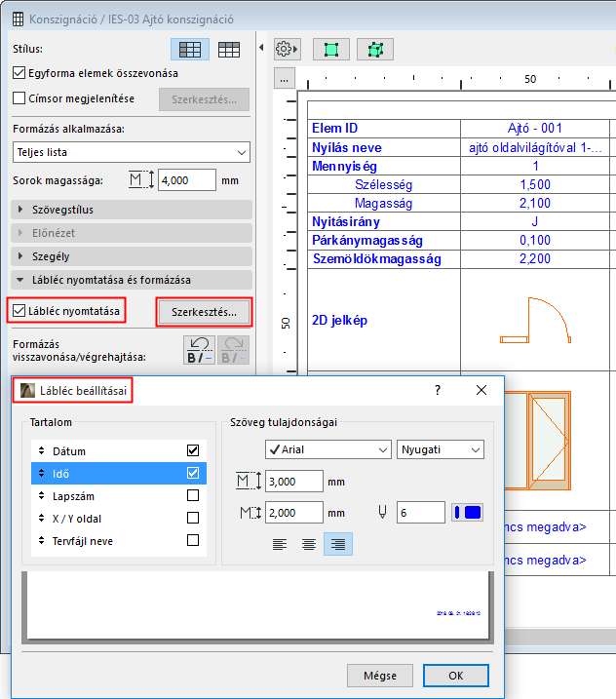The height and width of the screenshot is (699, 616).
Task: Expand the Szegély section
Action: 132,256
